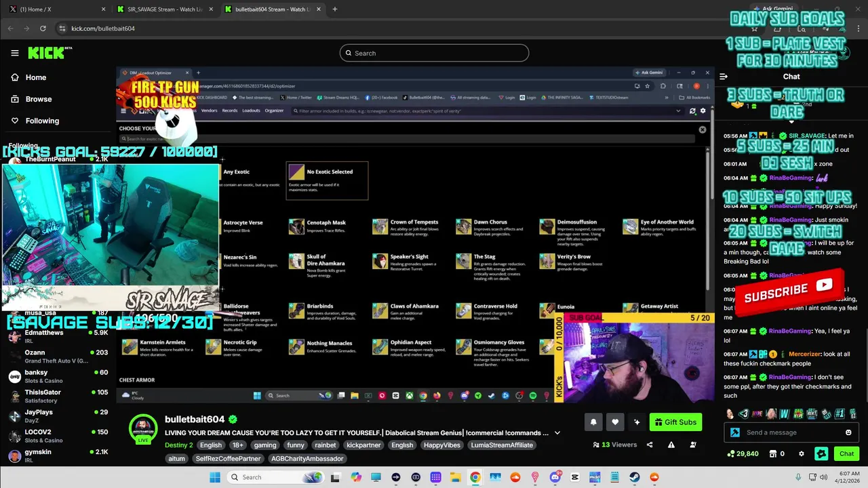Image resolution: width=868 pixels, height=488 pixels.
Task: Select the SelfRezCoffeePartner tag
Action: coord(228,459)
